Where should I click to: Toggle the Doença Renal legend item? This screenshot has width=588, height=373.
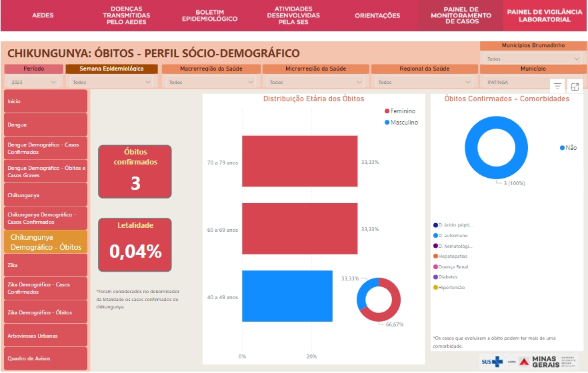452,266
